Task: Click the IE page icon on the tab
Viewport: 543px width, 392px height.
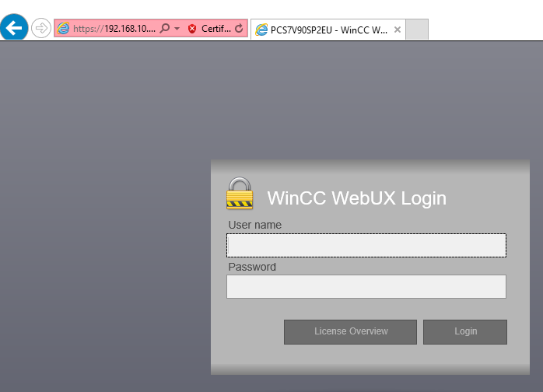Action: click(261, 30)
